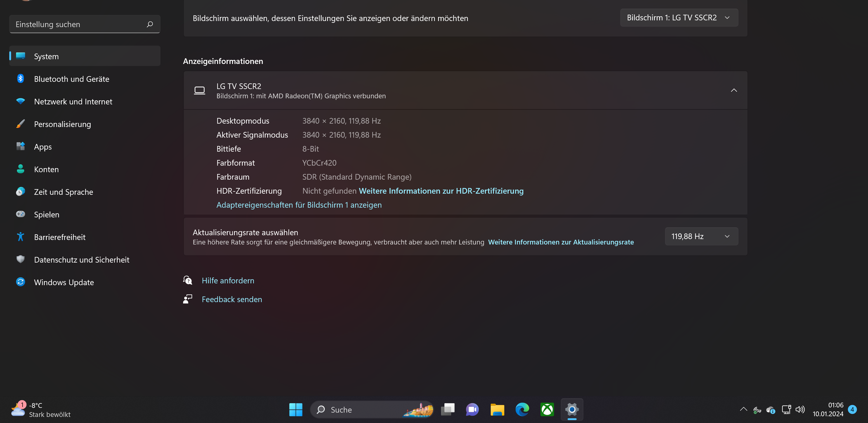Open the Bildschirm 1: LG TV SSCR2 dropdown

[679, 18]
